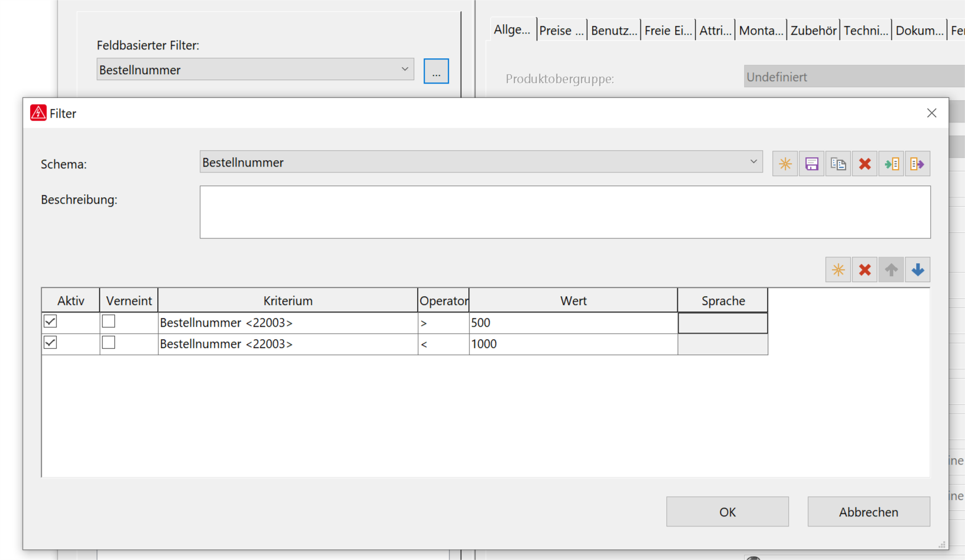
Task: Import schema with green arrow icon
Action: coord(891,164)
